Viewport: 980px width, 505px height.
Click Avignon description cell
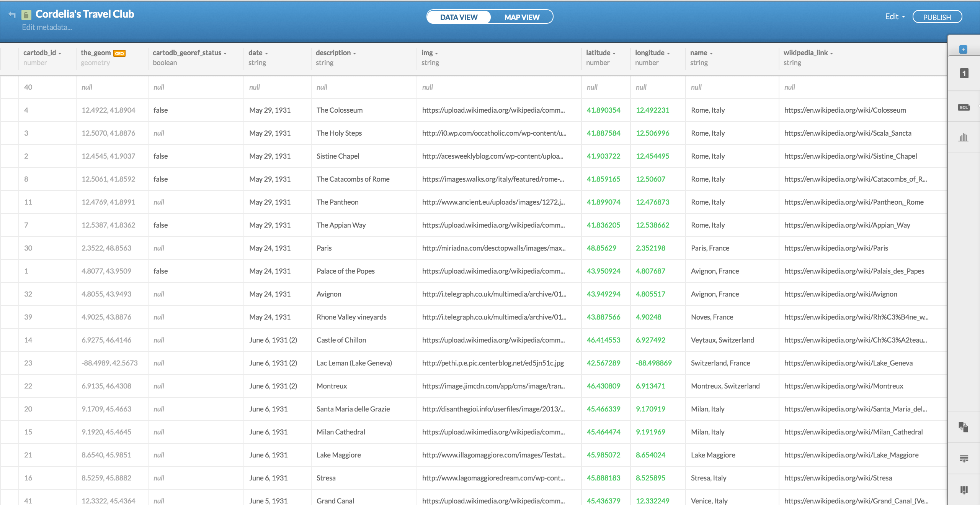(x=364, y=294)
